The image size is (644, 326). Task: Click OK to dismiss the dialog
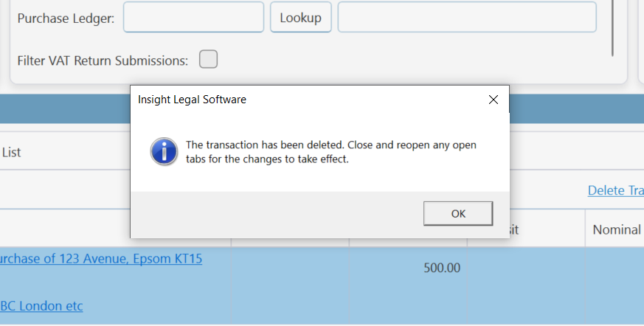(x=458, y=213)
